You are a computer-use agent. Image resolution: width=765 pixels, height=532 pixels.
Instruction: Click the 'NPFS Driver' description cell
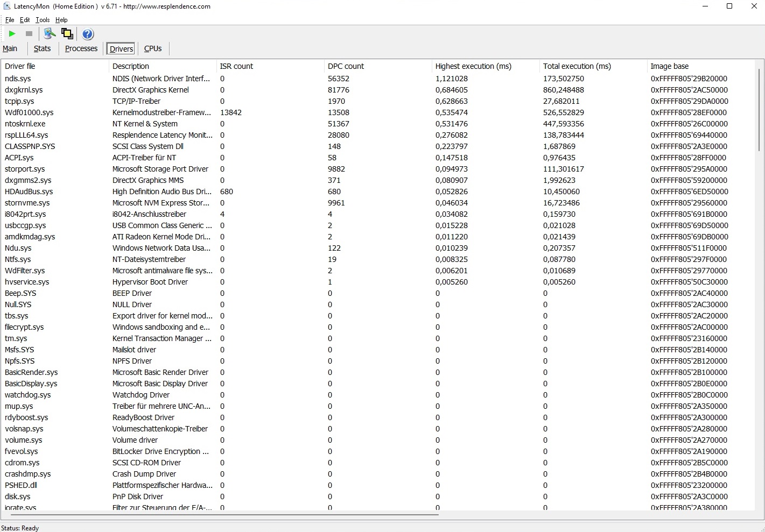tap(132, 361)
